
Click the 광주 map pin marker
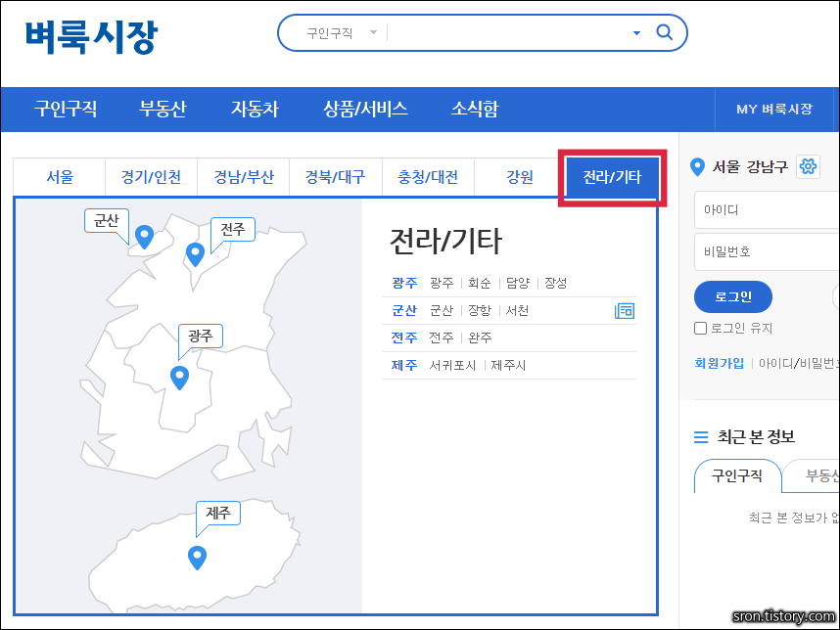[179, 378]
